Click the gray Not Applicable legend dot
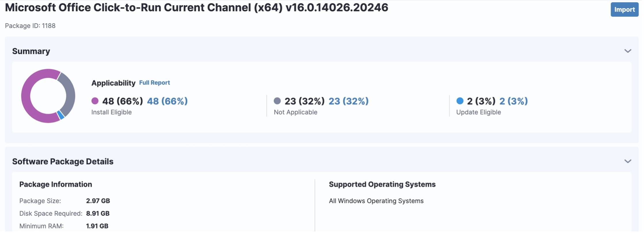 (x=277, y=101)
